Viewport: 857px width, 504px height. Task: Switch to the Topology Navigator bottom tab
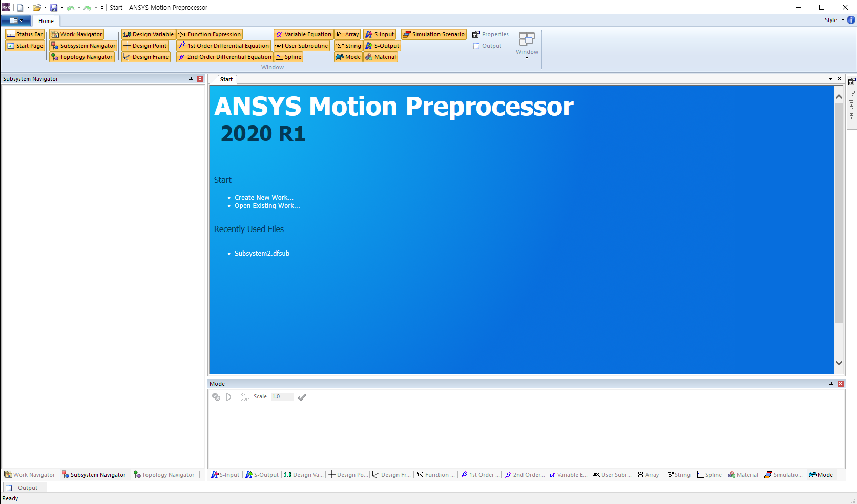coord(164,475)
